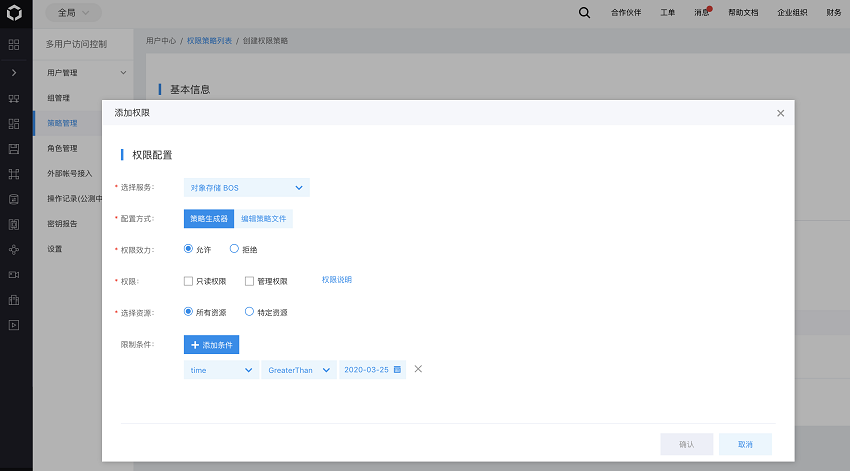This screenshot has width=850, height=471.
Task: Close the 添加权限 dialog
Action: pyautogui.click(x=780, y=113)
